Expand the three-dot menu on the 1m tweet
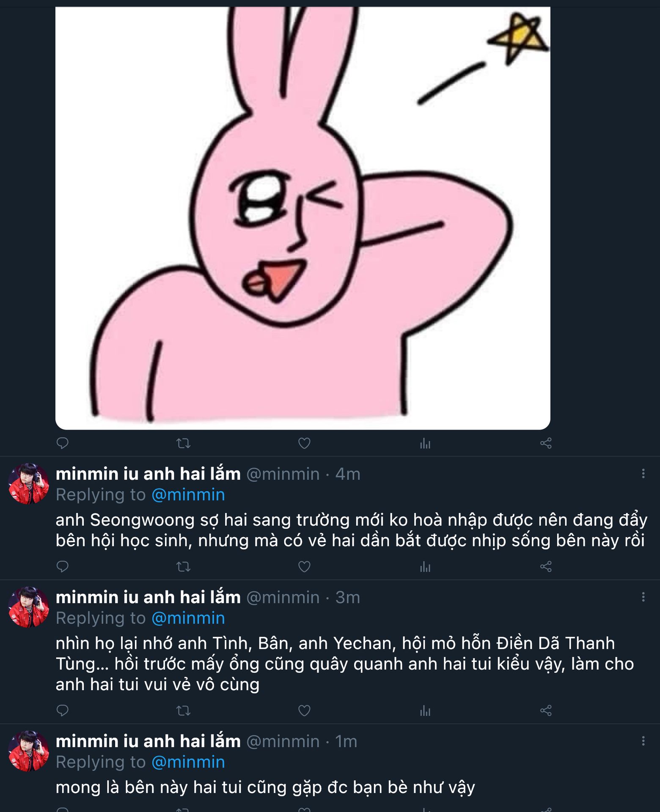The width and height of the screenshot is (660, 812). coord(643,741)
